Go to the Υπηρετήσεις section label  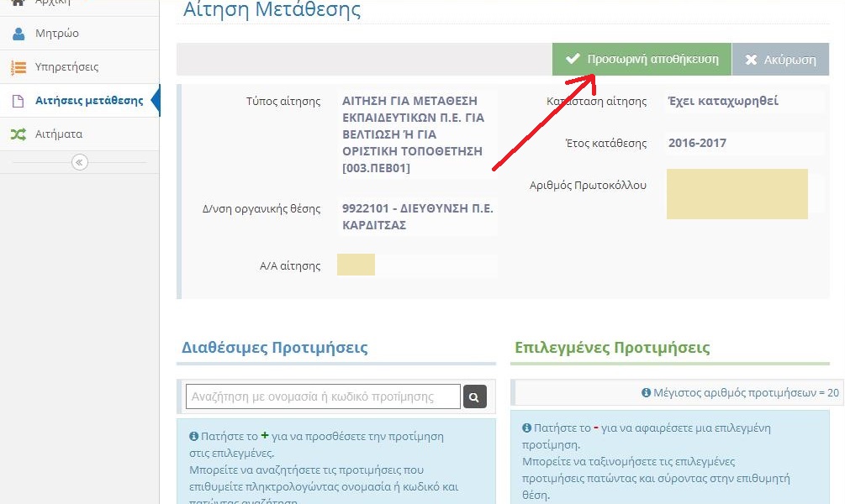pyautogui.click(x=66, y=67)
